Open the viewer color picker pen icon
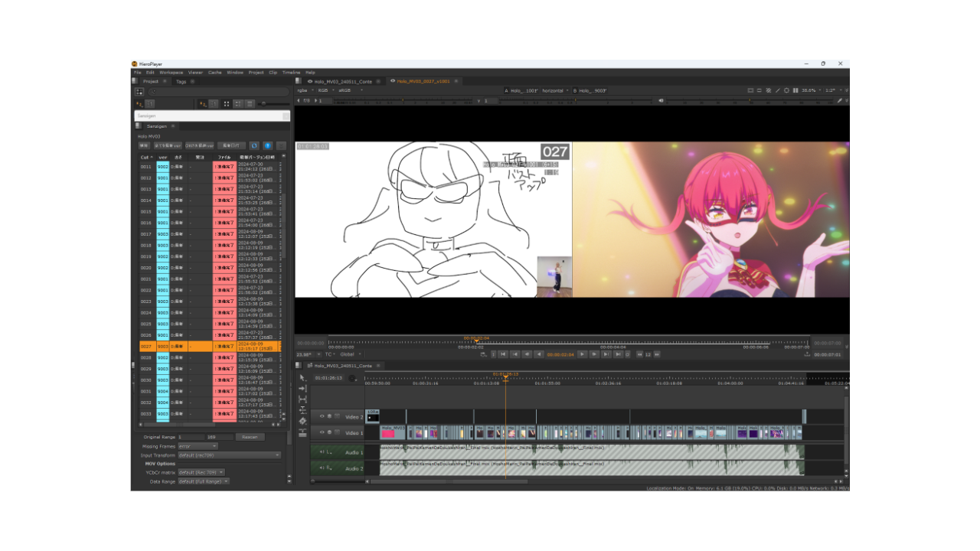 point(839,100)
